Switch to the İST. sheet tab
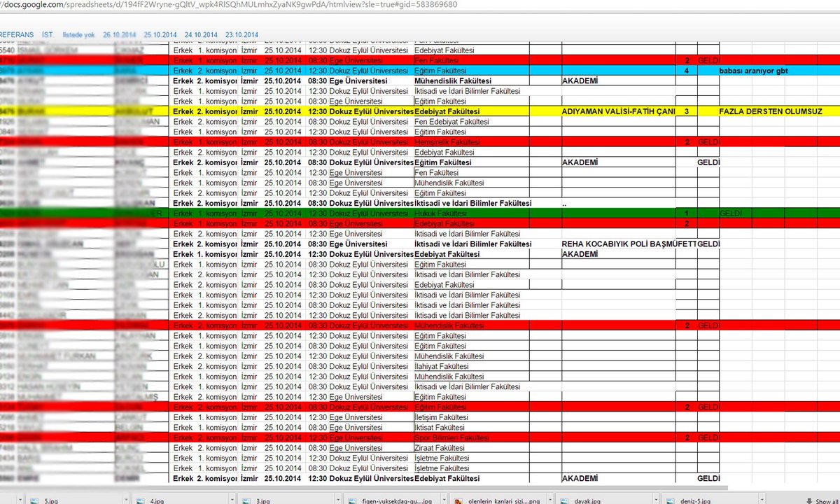Image resolution: width=840 pixels, height=504 pixels. click(x=48, y=34)
